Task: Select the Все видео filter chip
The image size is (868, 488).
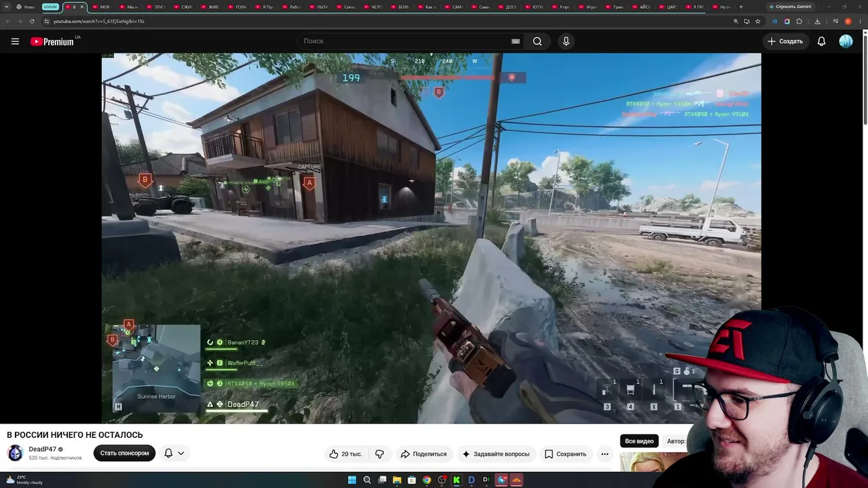Action: [x=639, y=441]
